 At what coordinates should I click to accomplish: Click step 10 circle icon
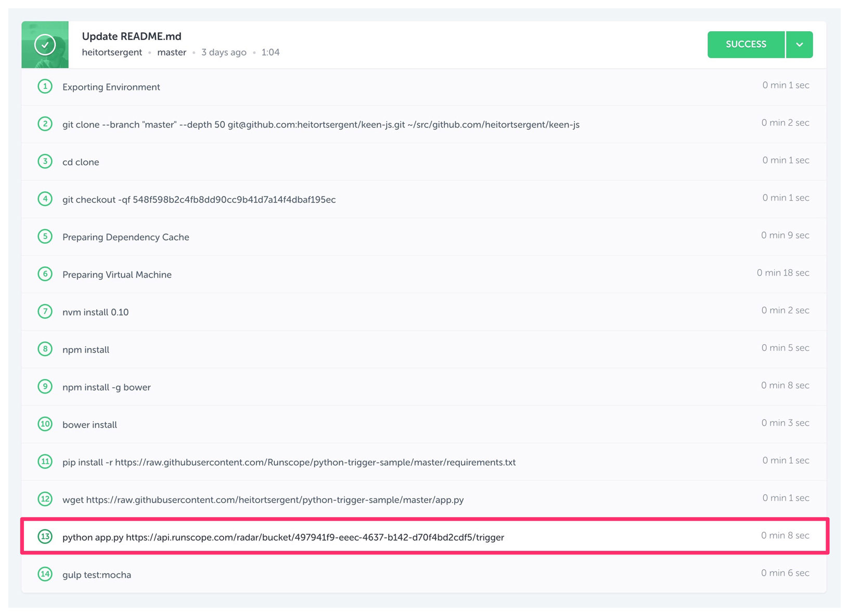coord(45,424)
